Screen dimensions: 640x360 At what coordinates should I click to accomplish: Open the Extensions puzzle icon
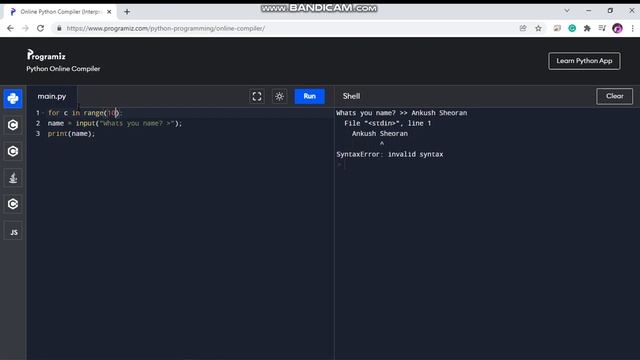[587, 28]
